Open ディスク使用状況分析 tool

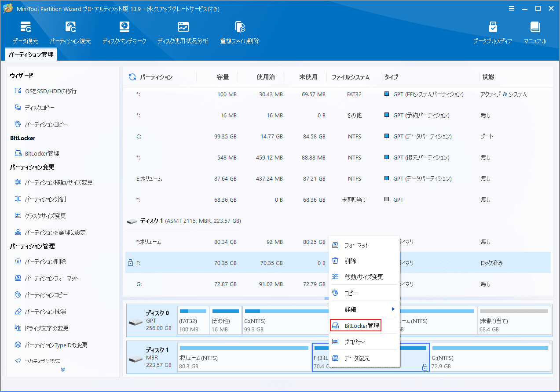click(183, 32)
